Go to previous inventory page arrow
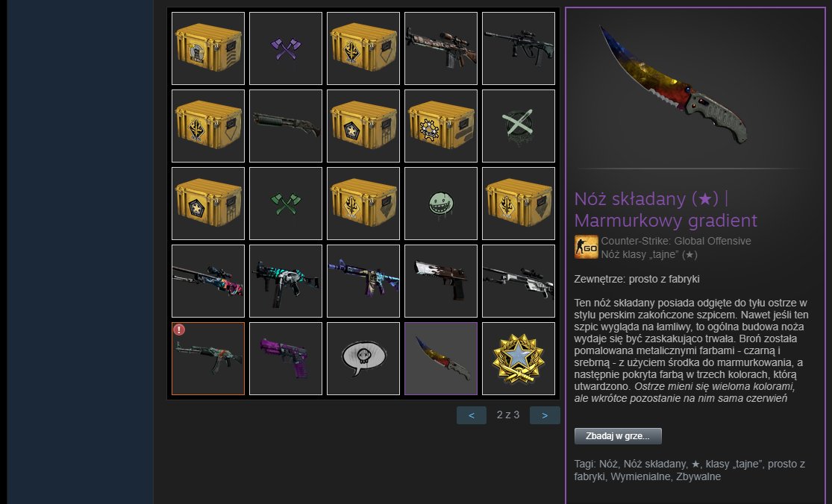This screenshot has width=832, height=504. [472, 415]
